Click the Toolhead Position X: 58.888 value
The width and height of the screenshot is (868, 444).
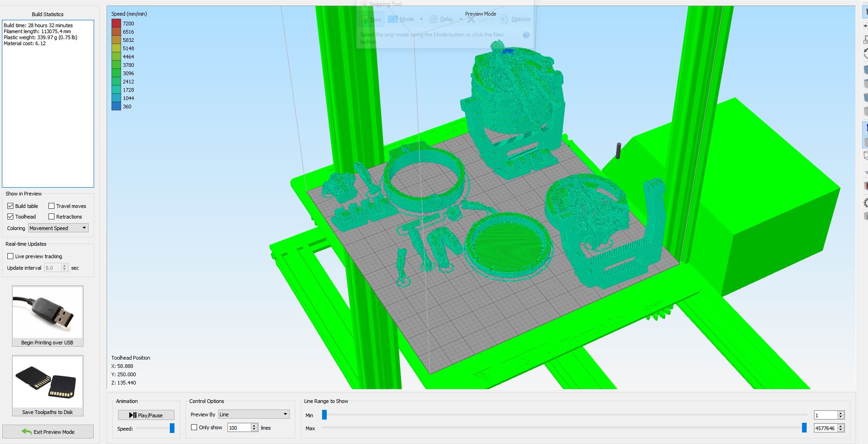click(122, 366)
